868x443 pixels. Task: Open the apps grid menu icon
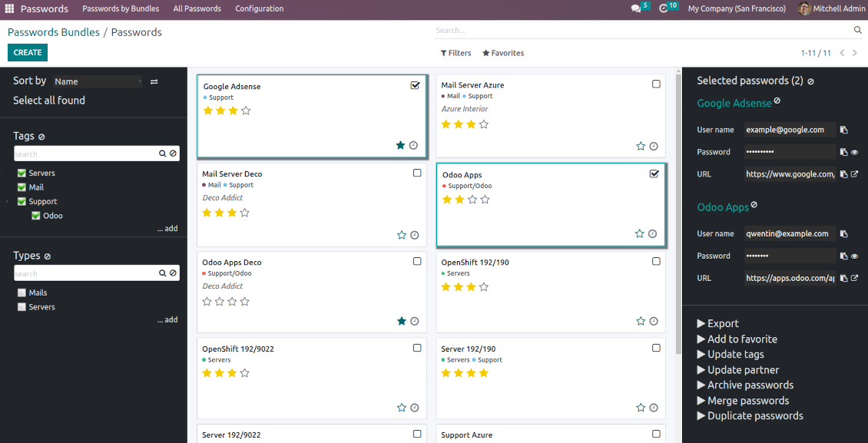pos(9,9)
